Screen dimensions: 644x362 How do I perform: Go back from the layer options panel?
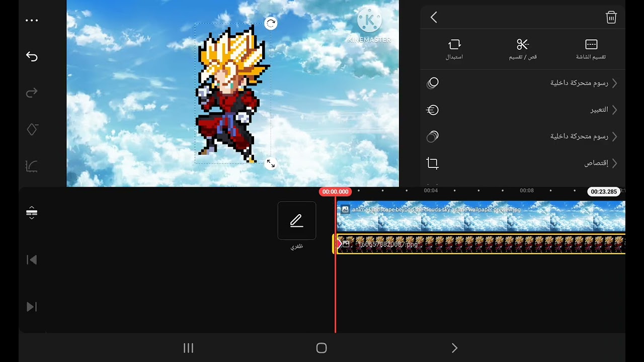[434, 18]
